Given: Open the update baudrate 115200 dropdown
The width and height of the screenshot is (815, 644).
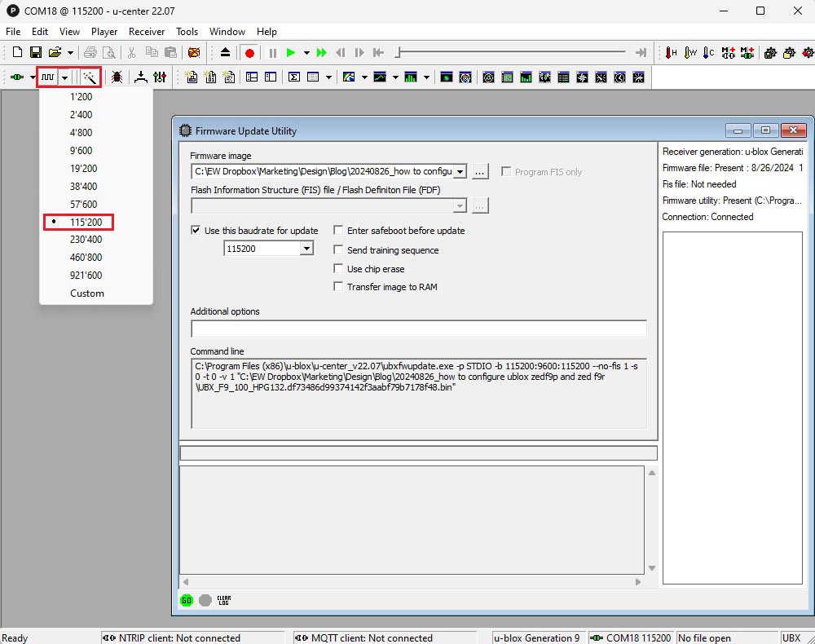Looking at the screenshot, I should (306, 249).
